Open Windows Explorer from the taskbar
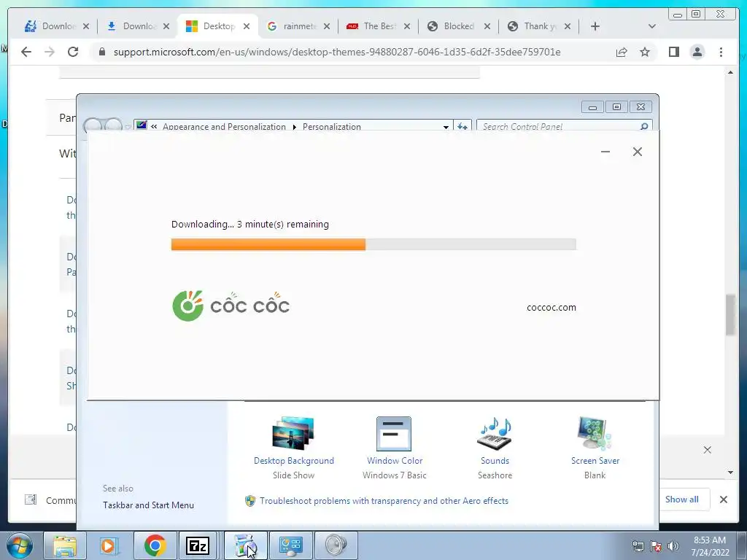The image size is (747, 560). (65, 545)
